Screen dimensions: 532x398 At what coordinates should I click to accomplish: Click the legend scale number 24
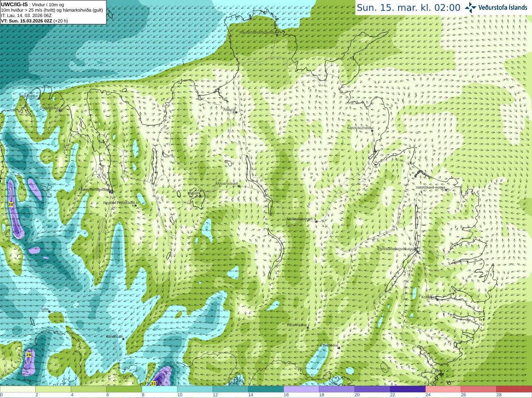[x=428, y=395]
